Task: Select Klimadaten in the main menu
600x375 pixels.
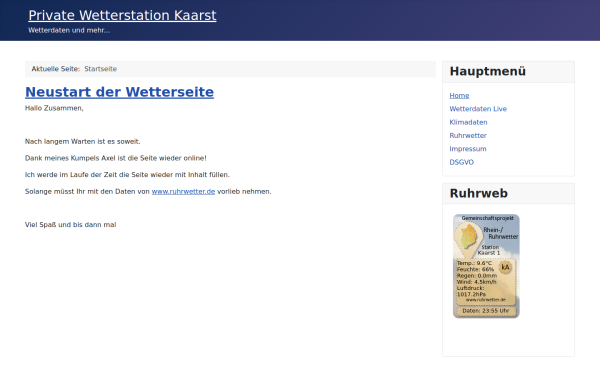Action: coord(468,122)
